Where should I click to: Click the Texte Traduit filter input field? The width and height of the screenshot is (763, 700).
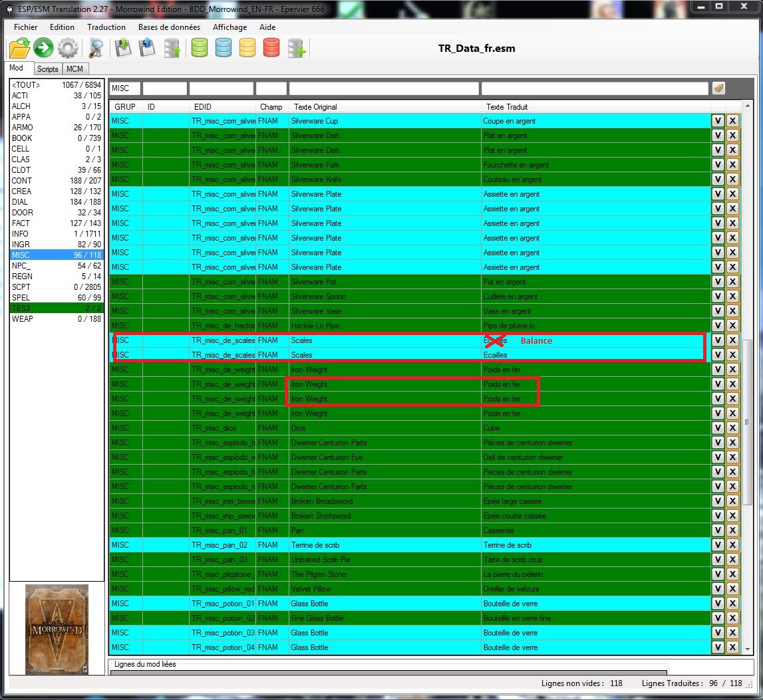(x=594, y=88)
